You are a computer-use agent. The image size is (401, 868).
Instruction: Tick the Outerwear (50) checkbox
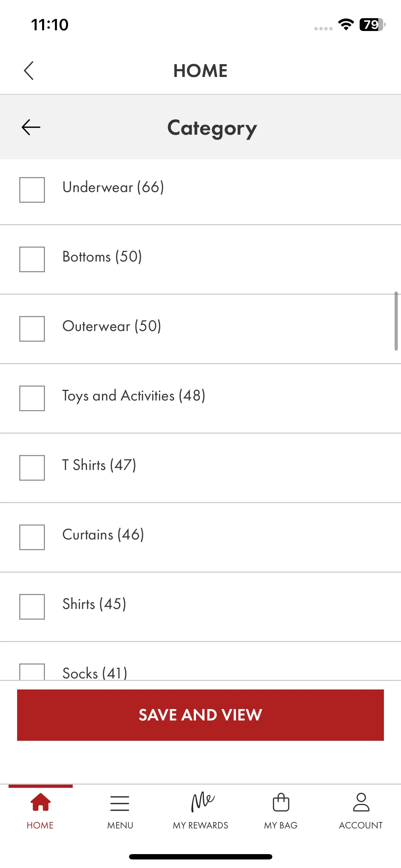pyautogui.click(x=32, y=329)
